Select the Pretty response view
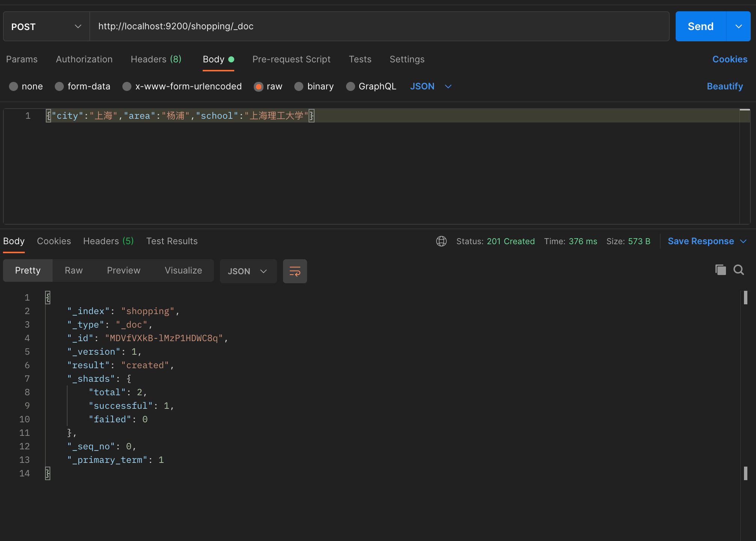The image size is (756, 541). (28, 270)
